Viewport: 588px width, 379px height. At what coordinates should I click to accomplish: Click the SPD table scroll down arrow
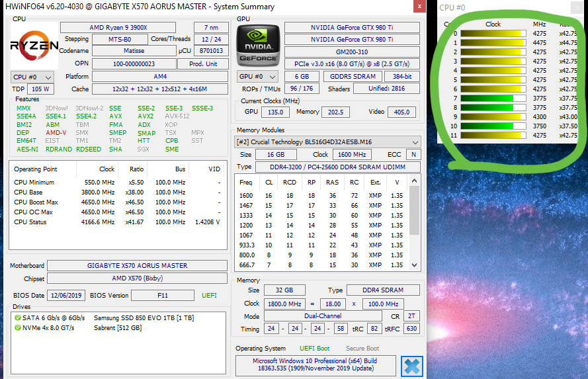[414, 265]
